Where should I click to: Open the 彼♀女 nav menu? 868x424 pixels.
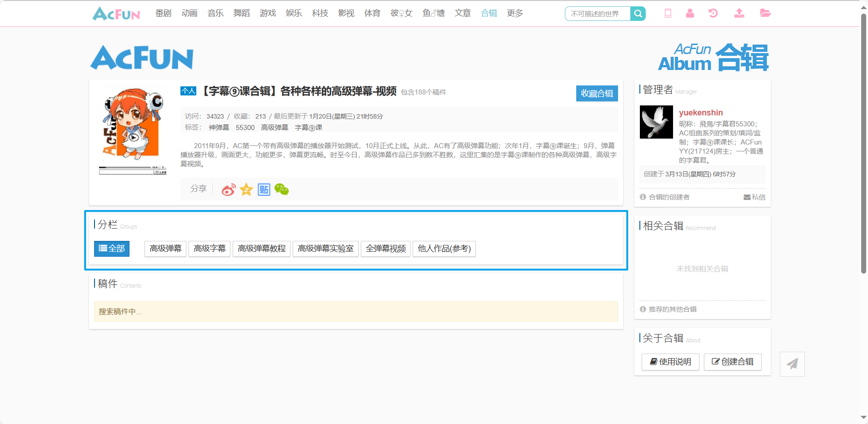pos(401,13)
